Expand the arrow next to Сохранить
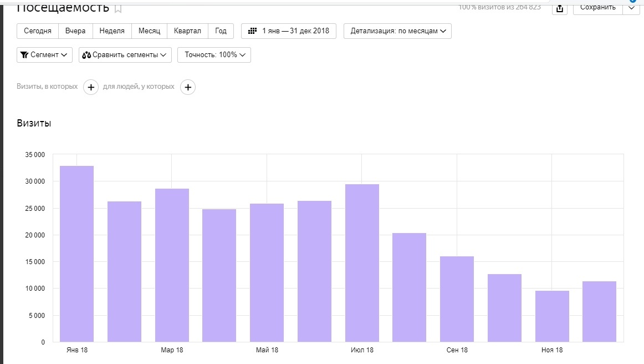The image size is (644, 364). [x=632, y=7]
